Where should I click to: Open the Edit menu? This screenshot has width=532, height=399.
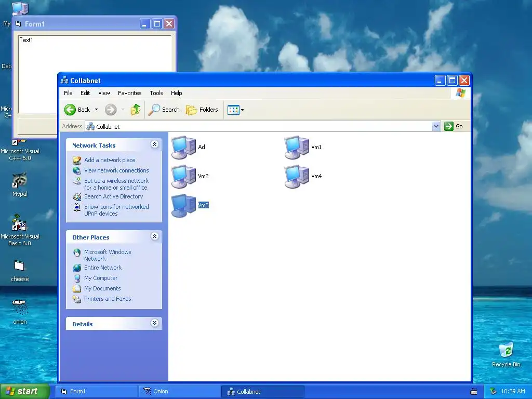85,93
